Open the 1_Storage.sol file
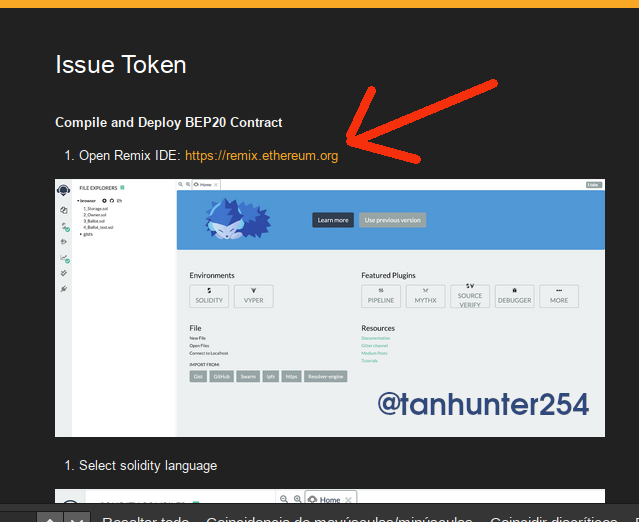The image size is (639, 522). [95, 209]
